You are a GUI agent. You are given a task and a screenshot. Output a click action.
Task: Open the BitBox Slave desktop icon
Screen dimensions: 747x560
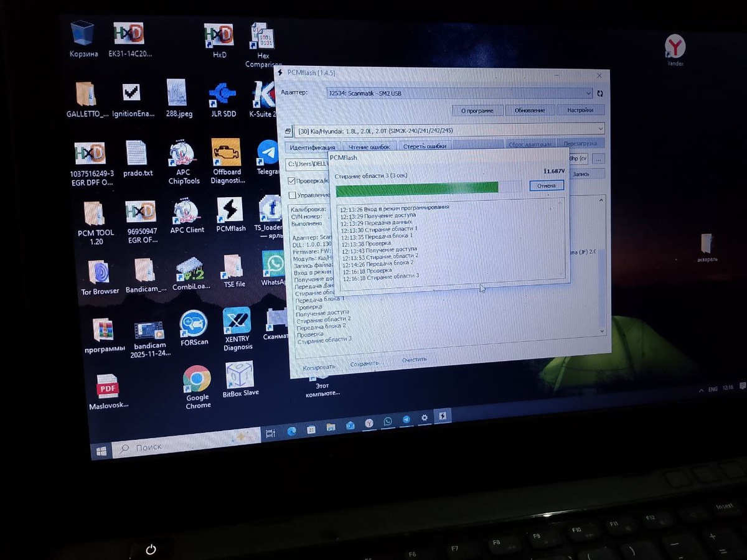click(x=240, y=379)
